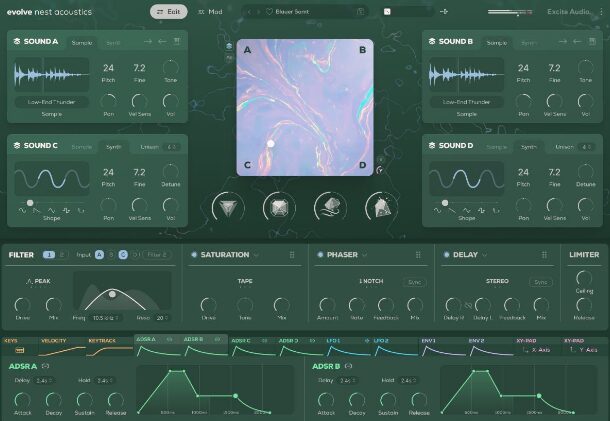Switch to Mod view

point(210,12)
